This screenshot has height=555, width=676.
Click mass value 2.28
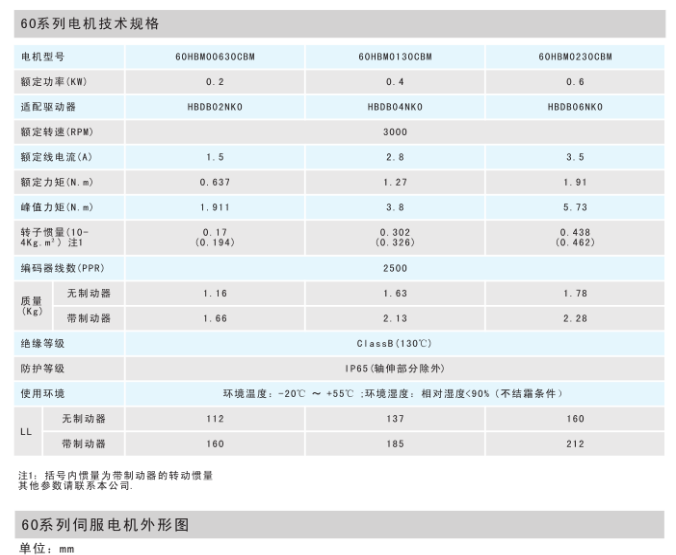click(575, 318)
